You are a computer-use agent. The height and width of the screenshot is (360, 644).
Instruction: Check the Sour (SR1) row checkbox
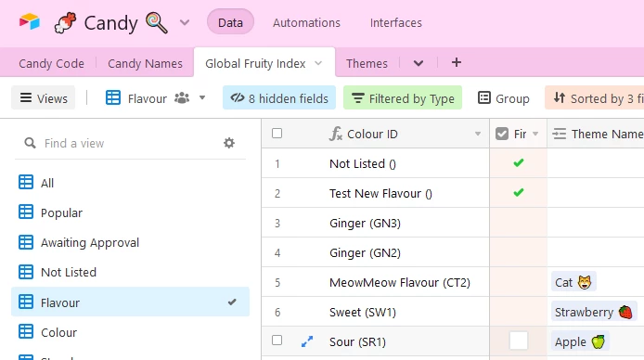pyautogui.click(x=277, y=341)
